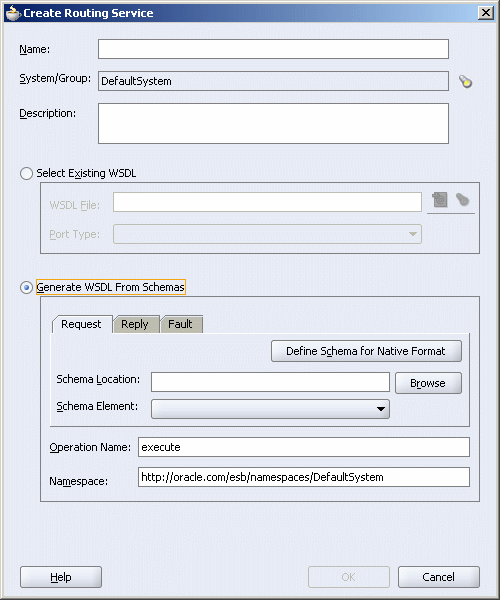Click into the Description text area

point(274,124)
